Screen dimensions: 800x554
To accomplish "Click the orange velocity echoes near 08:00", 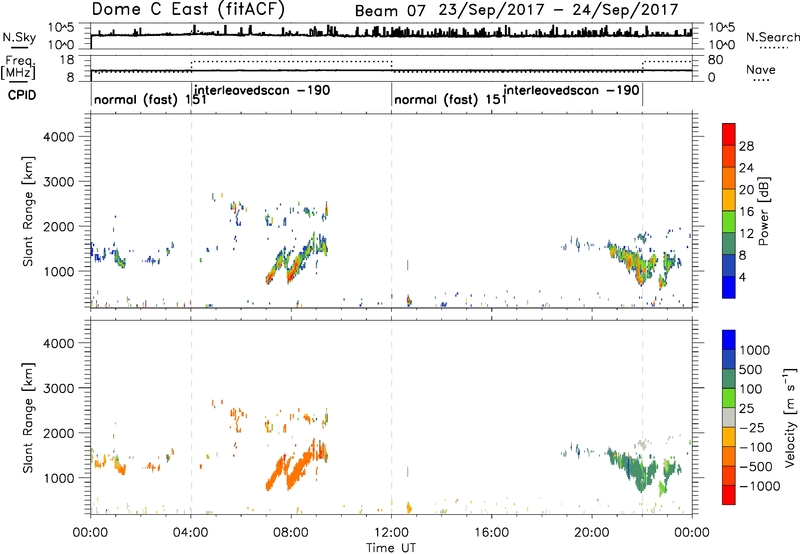I will (297, 465).
